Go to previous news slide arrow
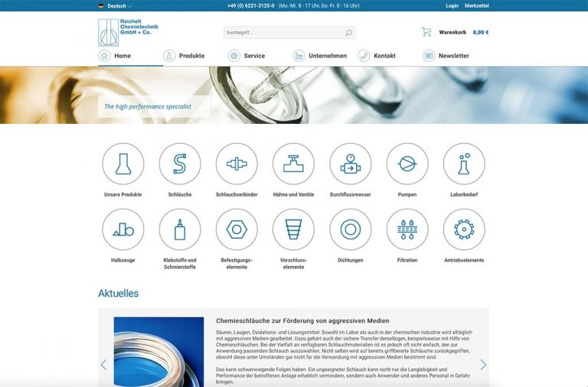The height and width of the screenshot is (387, 588). pos(104,365)
